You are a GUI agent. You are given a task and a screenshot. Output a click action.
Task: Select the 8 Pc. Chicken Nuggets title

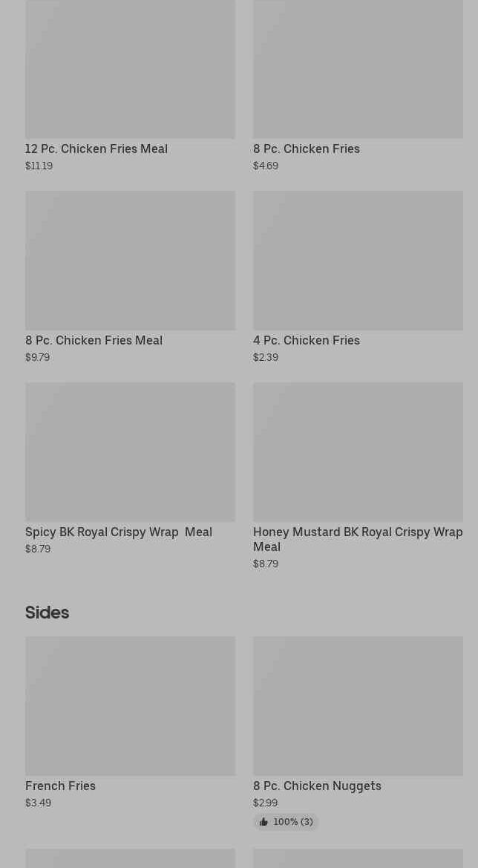317,786
